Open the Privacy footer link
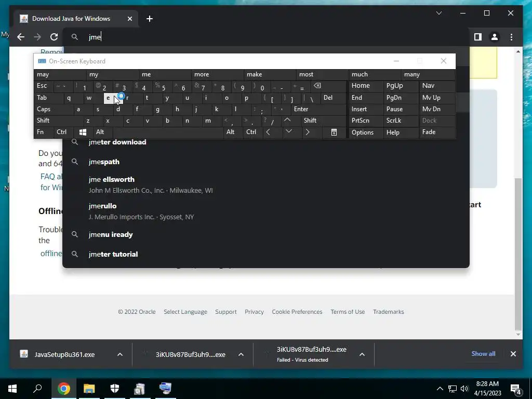The image size is (532, 399). pyautogui.click(x=254, y=312)
